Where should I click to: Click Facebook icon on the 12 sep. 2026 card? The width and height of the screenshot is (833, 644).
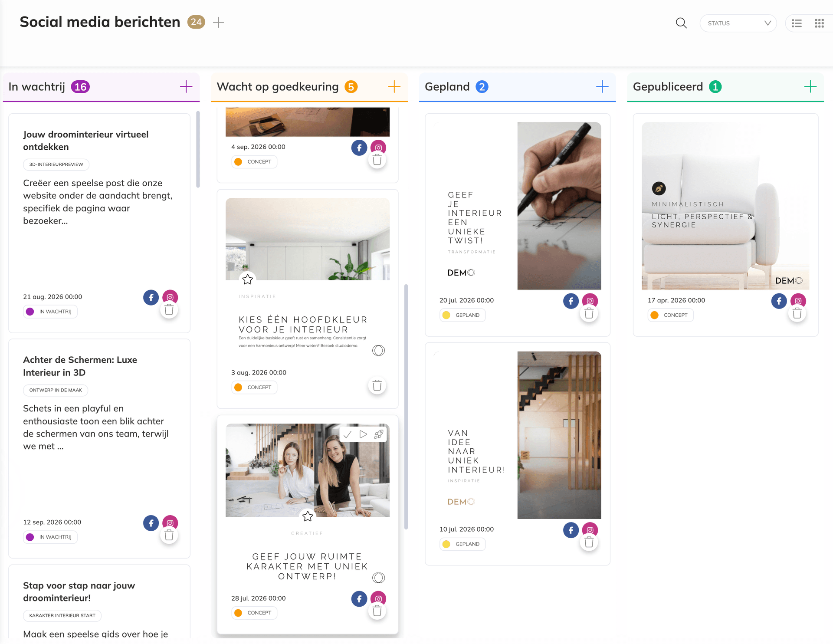151,523
